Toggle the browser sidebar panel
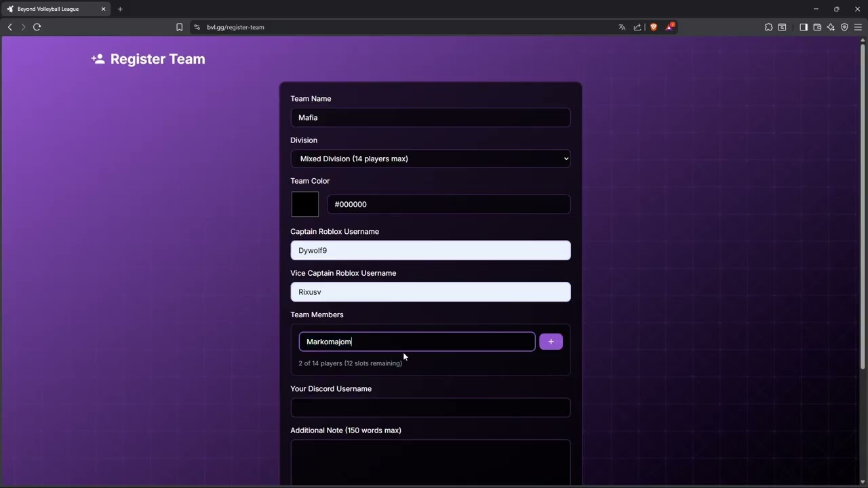Viewport: 868px width, 488px height. coord(804,27)
